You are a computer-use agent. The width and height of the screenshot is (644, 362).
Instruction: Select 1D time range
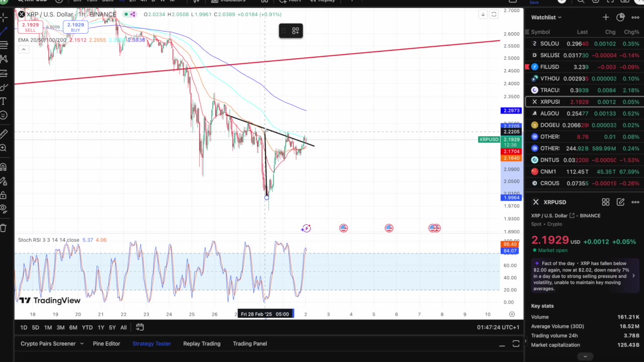24,327
